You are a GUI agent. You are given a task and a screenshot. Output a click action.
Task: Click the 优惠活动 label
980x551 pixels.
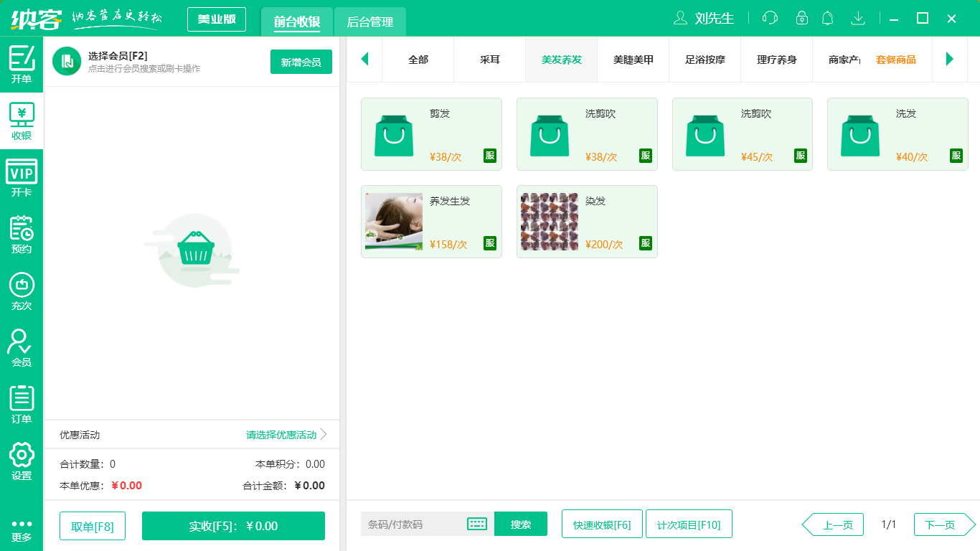click(80, 435)
